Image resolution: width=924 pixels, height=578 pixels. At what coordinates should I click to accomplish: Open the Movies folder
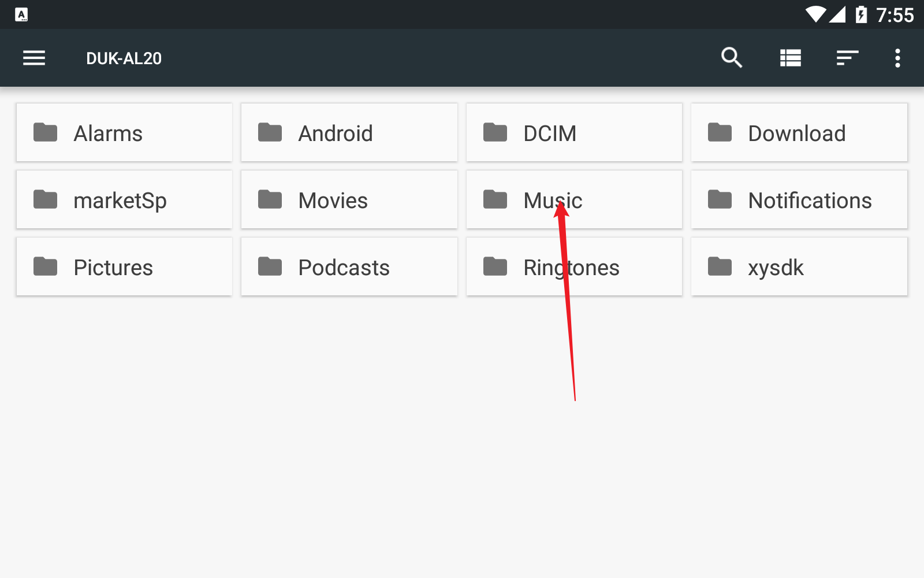[349, 200]
